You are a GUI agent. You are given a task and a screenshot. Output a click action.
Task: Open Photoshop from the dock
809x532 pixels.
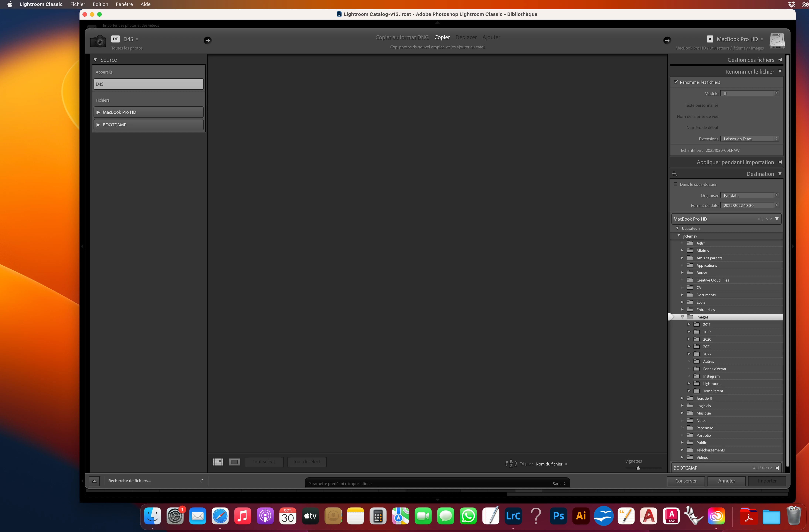pos(558,516)
